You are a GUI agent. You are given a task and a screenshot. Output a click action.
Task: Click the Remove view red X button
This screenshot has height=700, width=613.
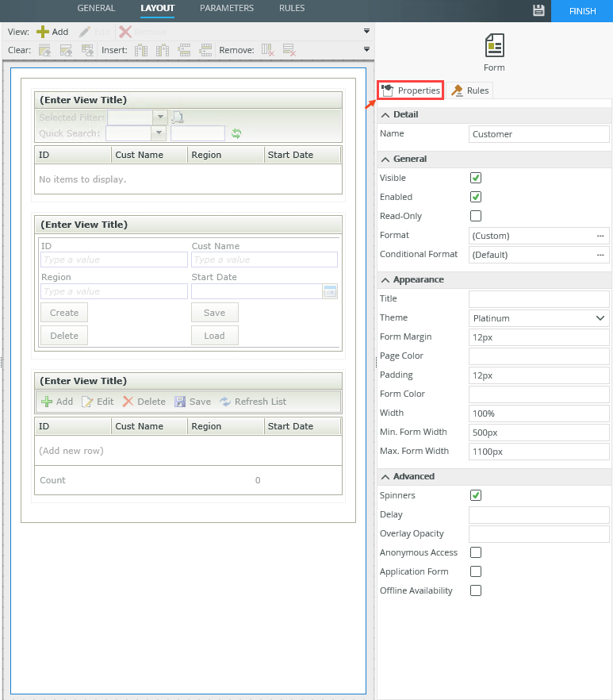144,32
